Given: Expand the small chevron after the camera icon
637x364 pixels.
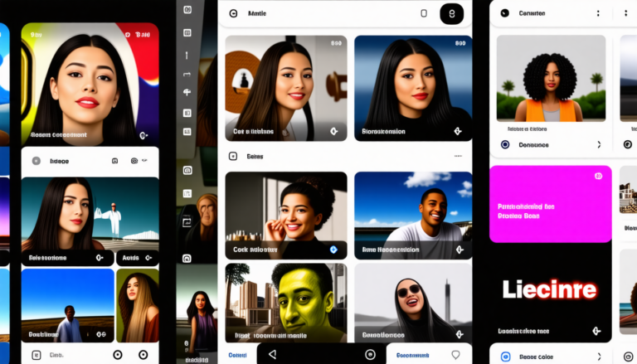Looking at the screenshot, I should pos(143,161).
